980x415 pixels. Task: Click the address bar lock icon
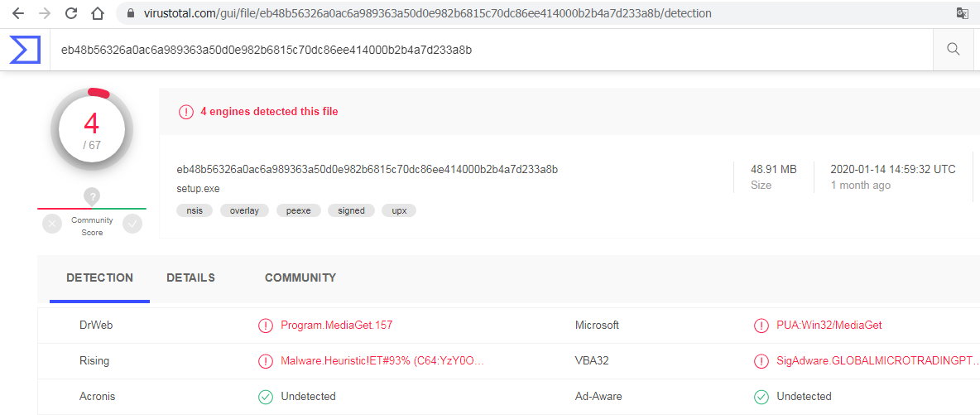127,14
